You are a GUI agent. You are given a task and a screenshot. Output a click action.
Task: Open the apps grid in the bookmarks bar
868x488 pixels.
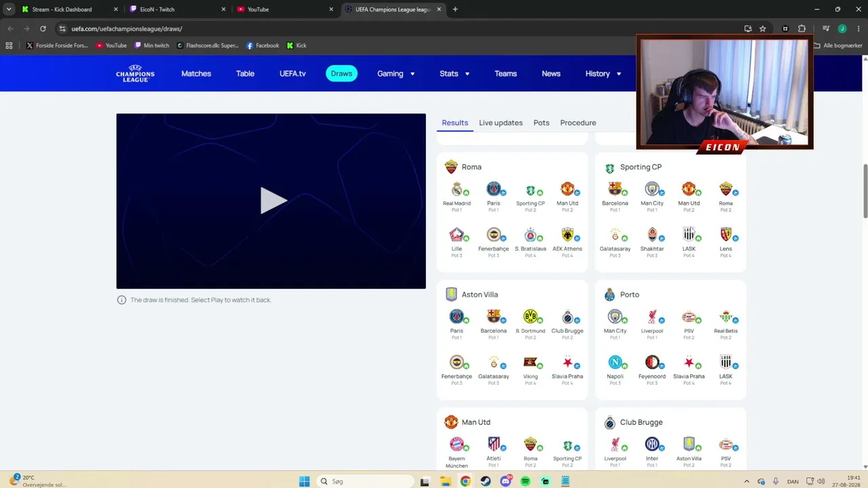[9, 45]
